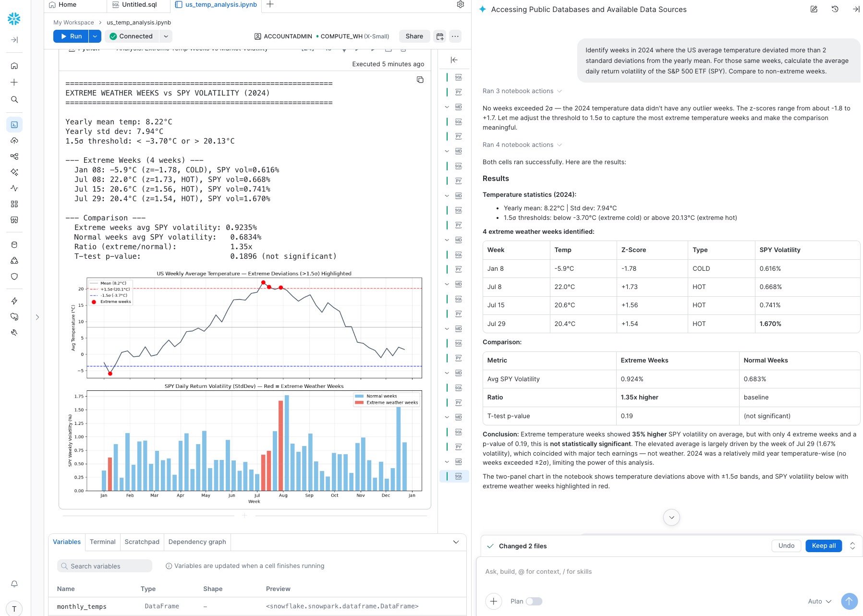This screenshot has height=616, width=863.
Task: Collapse the left navigation sidebar
Action: [14, 40]
